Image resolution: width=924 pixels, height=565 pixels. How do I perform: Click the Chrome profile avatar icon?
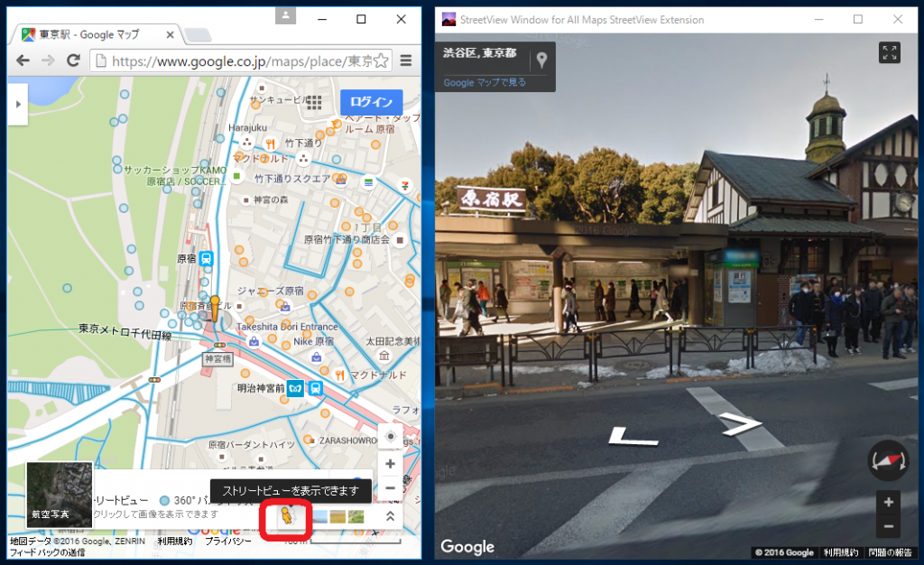tap(285, 16)
